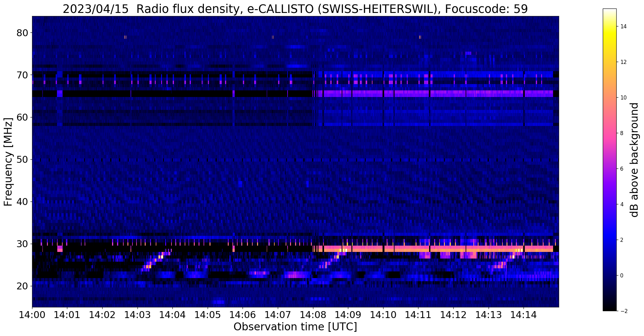Click the 14:06 time tick label
This screenshot has width=644, height=336.
click(x=243, y=315)
